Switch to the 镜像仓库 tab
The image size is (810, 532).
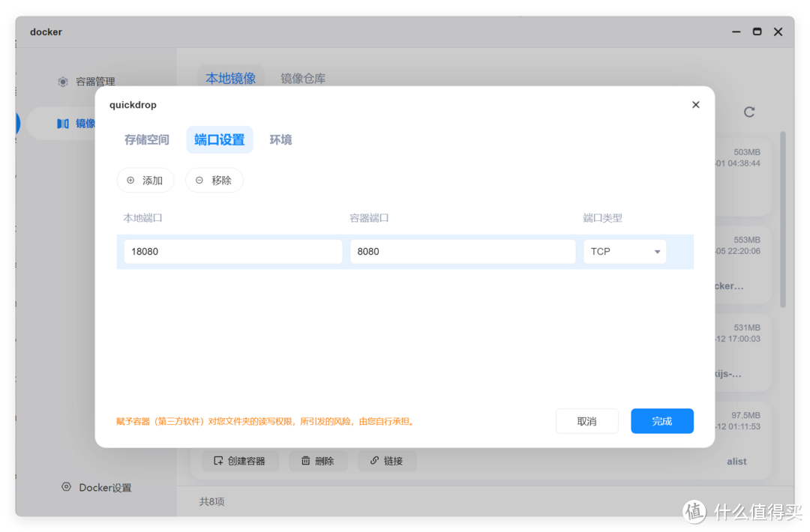302,78
